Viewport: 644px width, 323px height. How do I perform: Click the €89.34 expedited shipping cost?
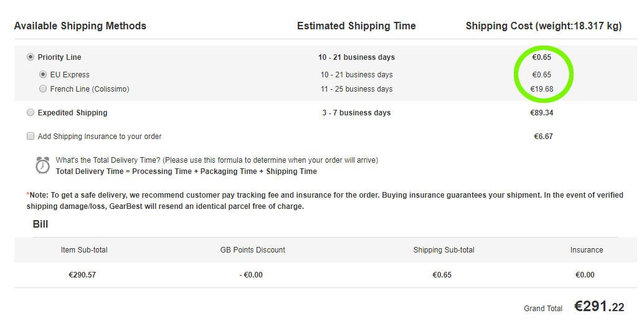542,113
